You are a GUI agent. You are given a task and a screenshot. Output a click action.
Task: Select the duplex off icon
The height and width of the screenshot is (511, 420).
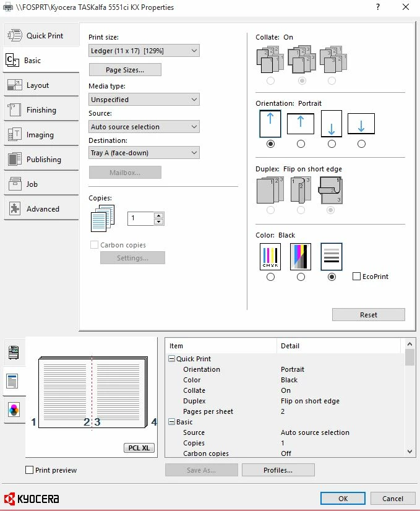[270, 191]
